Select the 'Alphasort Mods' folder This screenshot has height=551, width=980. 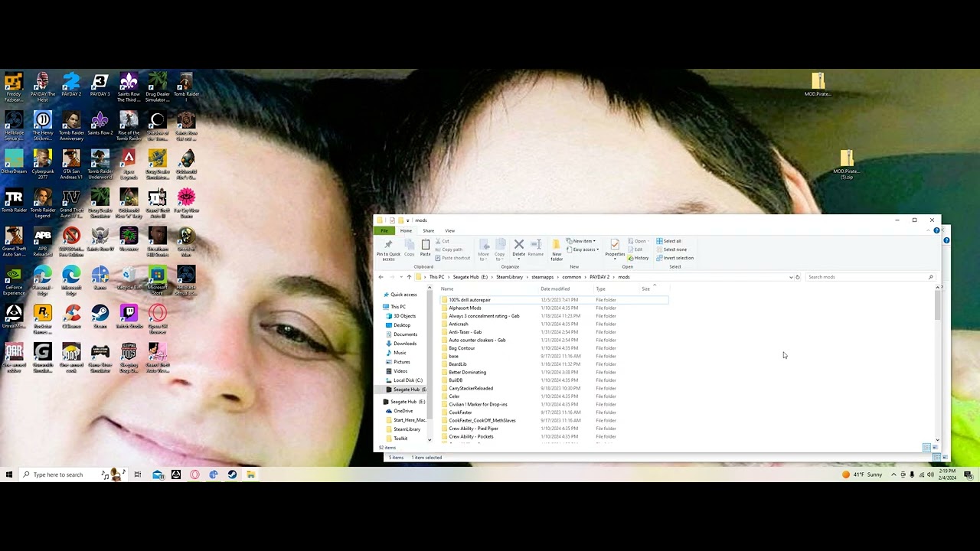465,308
